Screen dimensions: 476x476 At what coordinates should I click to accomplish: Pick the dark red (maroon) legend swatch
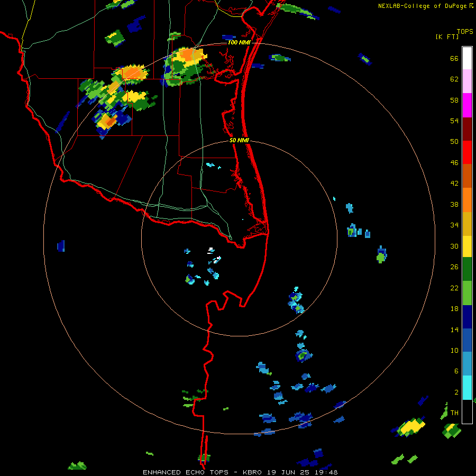[467, 129]
